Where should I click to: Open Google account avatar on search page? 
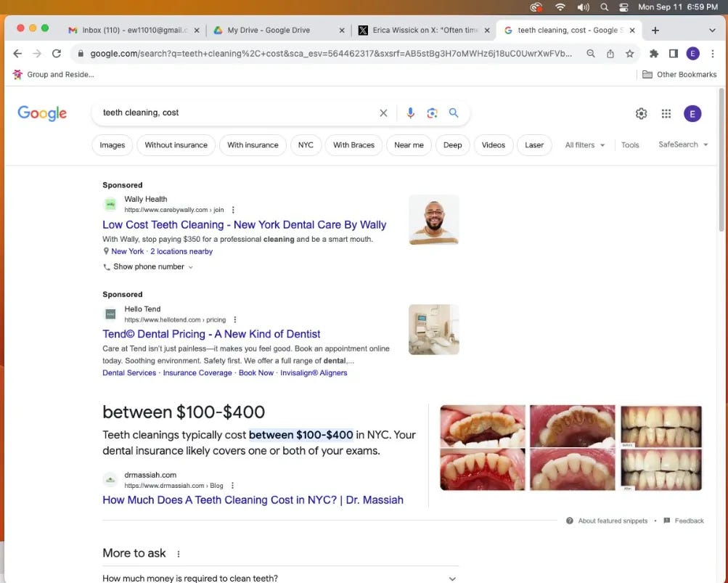[692, 113]
